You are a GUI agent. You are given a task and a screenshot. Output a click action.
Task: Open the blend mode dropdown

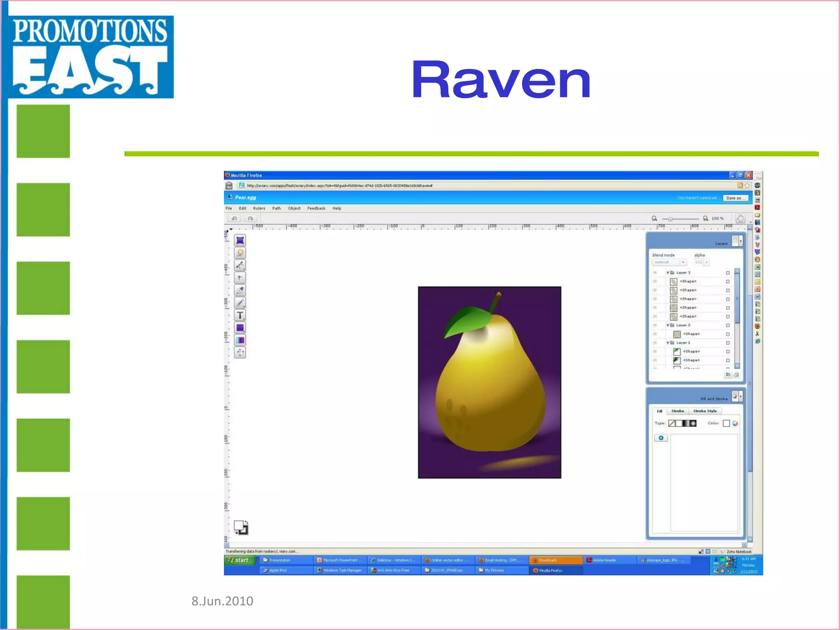[669, 262]
